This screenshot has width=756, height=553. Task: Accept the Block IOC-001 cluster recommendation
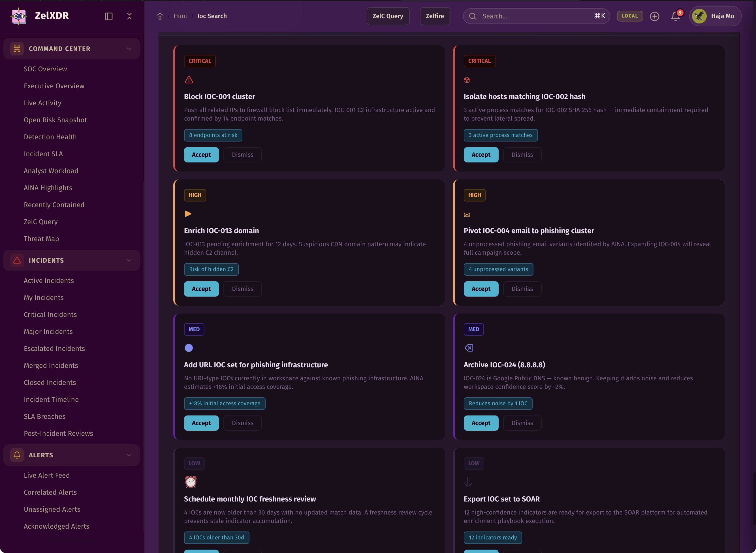coord(201,155)
